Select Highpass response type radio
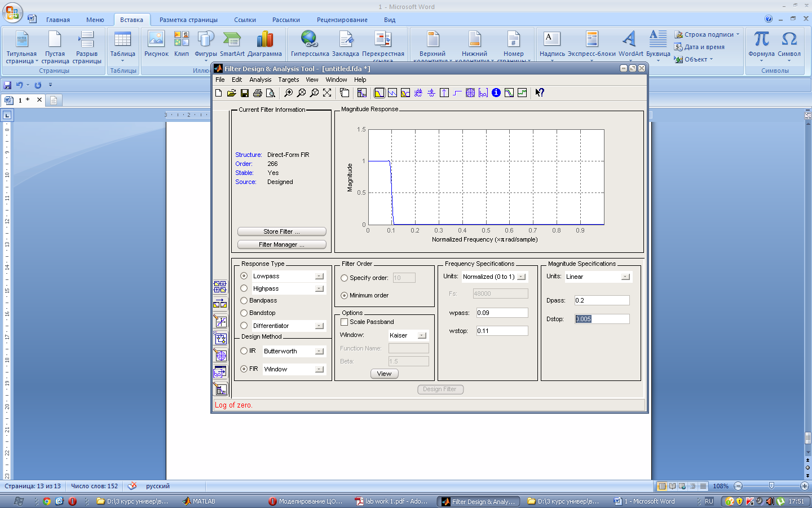The height and width of the screenshot is (508, 812). (244, 288)
